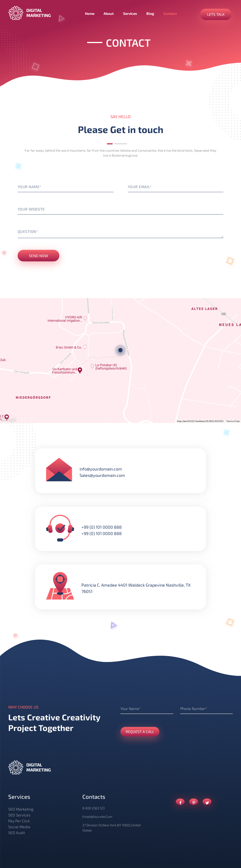This screenshot has height=868, width=241.
Task: Click the map location pin icon card
Action: tap(60, 586)
